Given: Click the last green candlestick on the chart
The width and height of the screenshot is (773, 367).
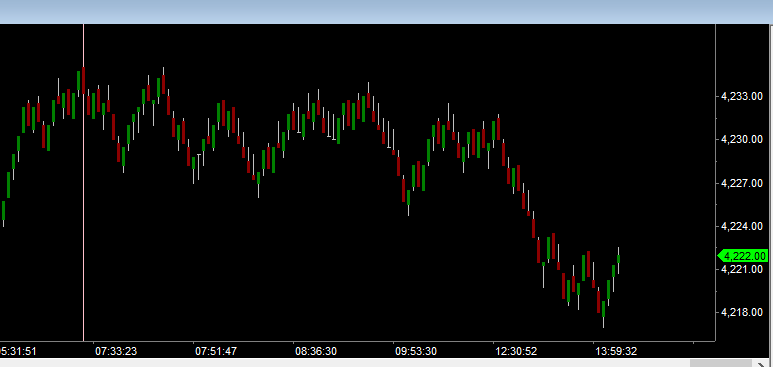Looking at the screenshot, I should point(618,260).
